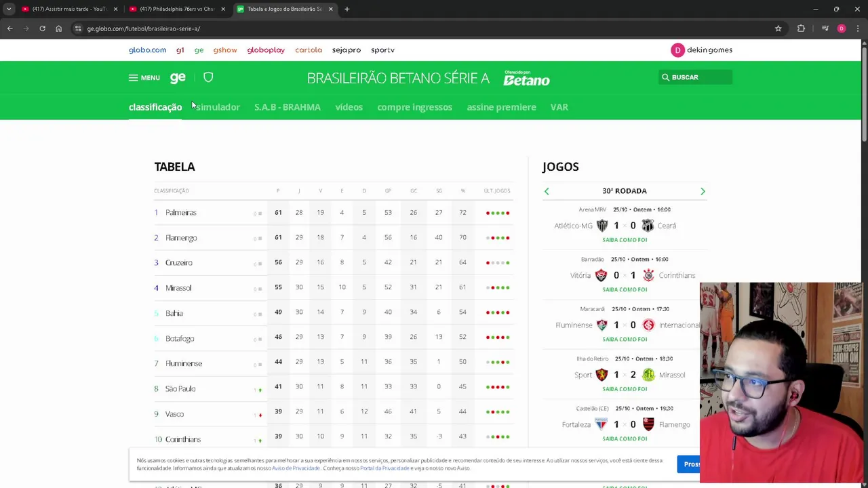Open the VAR tab
This screenshot has height=488, width=868.
tap(559, 107)
